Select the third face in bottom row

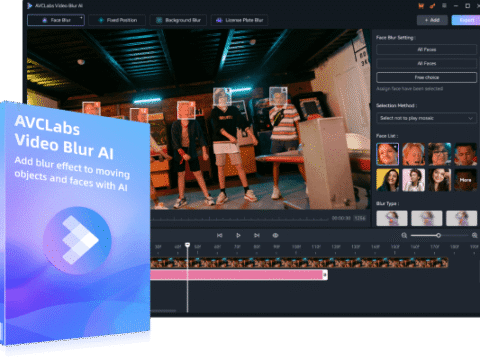(439, 180)
